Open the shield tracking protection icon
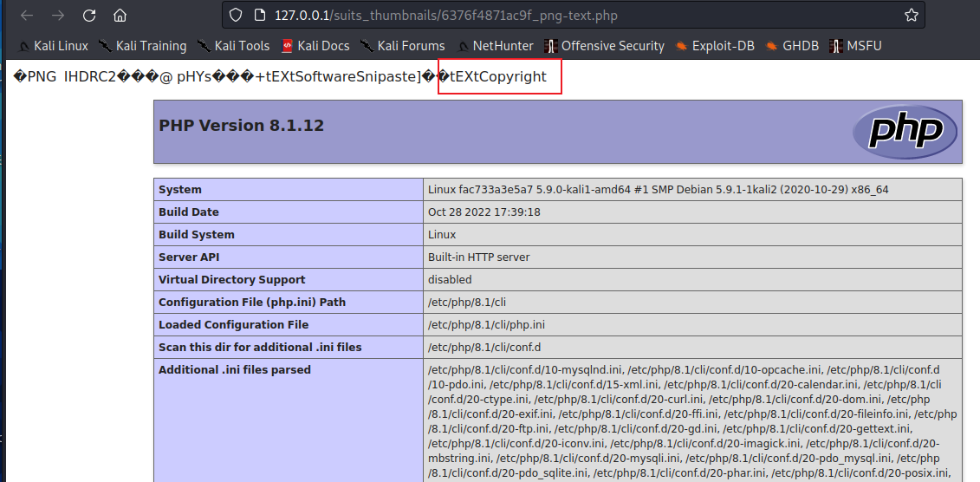The height and width of the screenshot is (482, 980). click(235, 15)
